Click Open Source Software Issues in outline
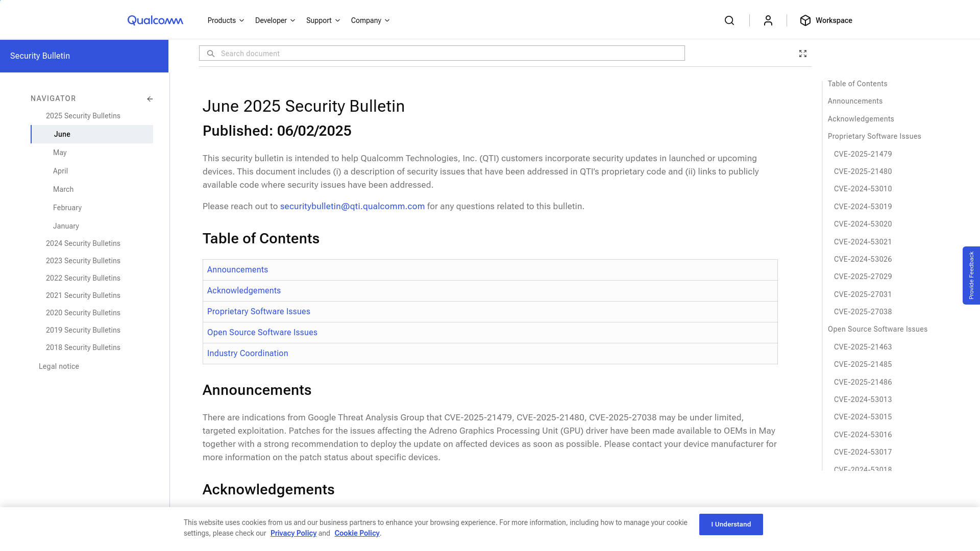 point(877,329)
